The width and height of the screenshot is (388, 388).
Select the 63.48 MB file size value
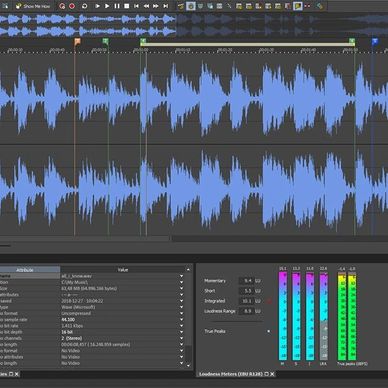click(x=89, y=289)
